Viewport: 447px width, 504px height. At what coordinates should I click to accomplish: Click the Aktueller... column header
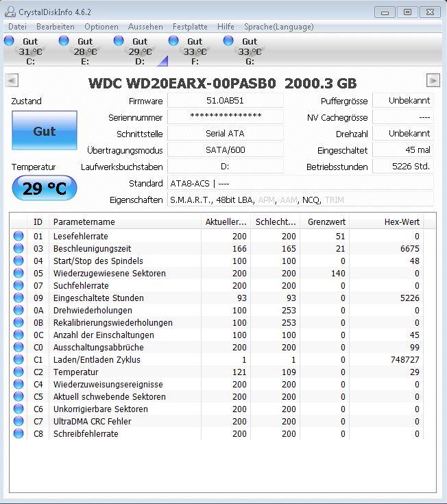pos(226,221)
